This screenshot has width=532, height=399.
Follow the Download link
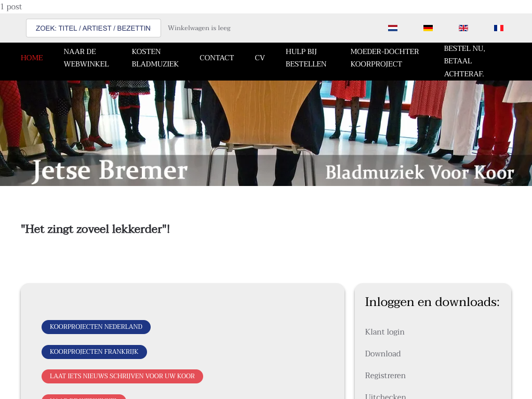tap(383, 354)
